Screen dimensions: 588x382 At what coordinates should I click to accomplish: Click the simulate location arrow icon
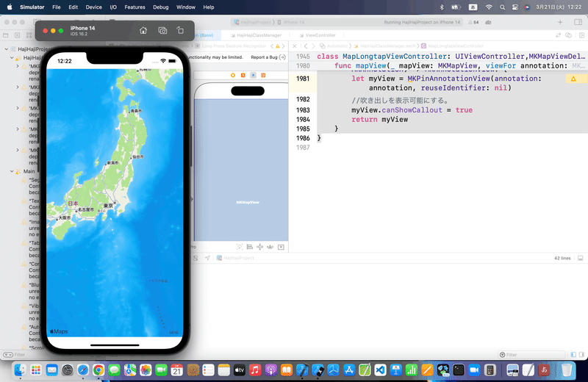(x=207, y=258)
